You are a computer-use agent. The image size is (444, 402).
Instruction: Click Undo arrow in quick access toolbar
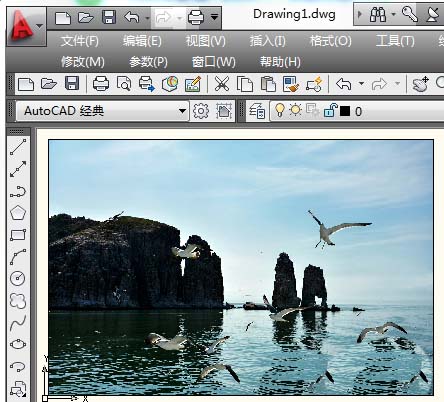tap(131, 17)
